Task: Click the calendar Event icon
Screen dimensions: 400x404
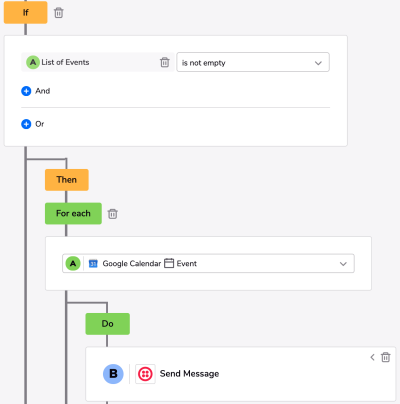Action: pyautogui.click(x=169, y=263)
